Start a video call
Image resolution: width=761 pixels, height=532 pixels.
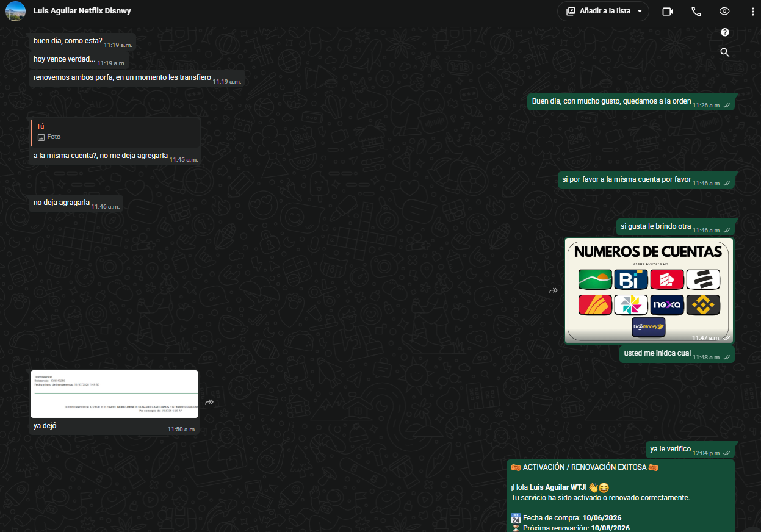click(667, 11)
